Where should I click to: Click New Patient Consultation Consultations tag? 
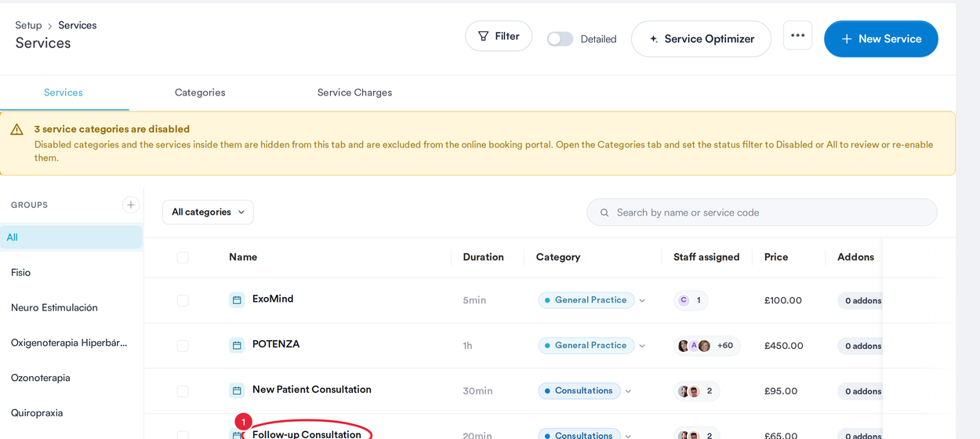(579, 391)
